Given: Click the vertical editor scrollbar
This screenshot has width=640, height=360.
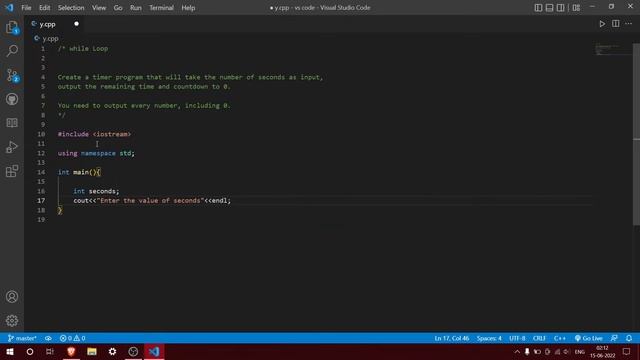Looking at the screenshot, I should (x=636, y=134).
